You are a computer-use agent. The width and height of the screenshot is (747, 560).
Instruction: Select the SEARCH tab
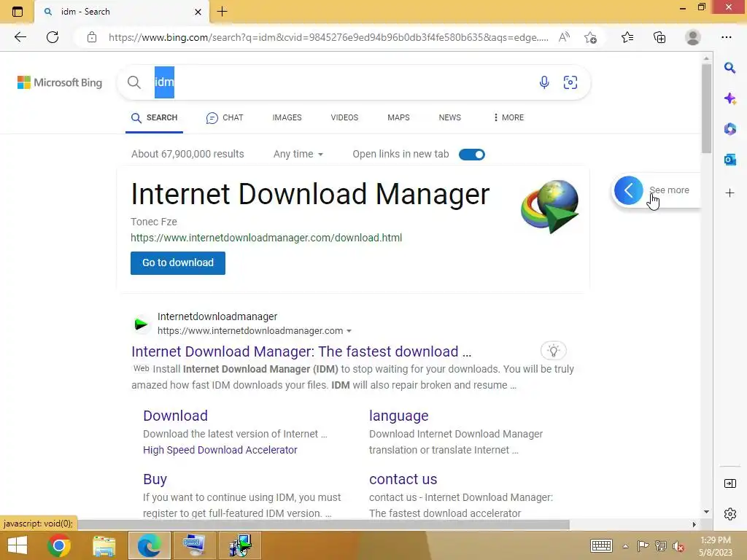(155, 117)
